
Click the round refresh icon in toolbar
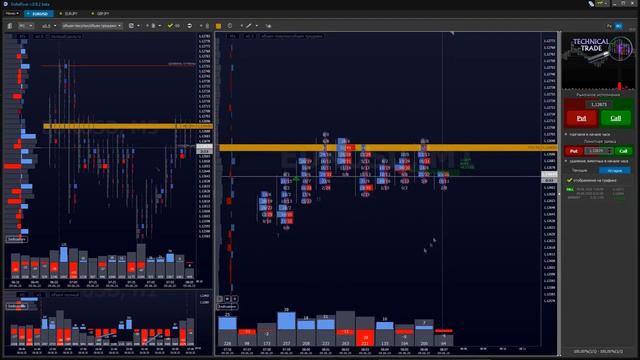[x=189, y=26]
